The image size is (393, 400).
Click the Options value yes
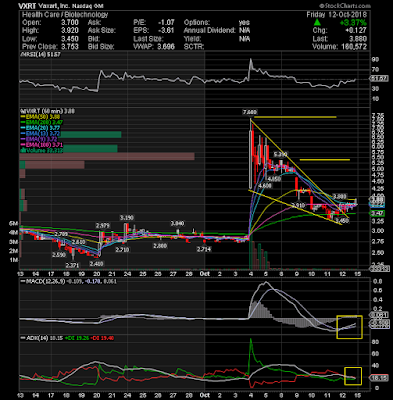(244, 23)
